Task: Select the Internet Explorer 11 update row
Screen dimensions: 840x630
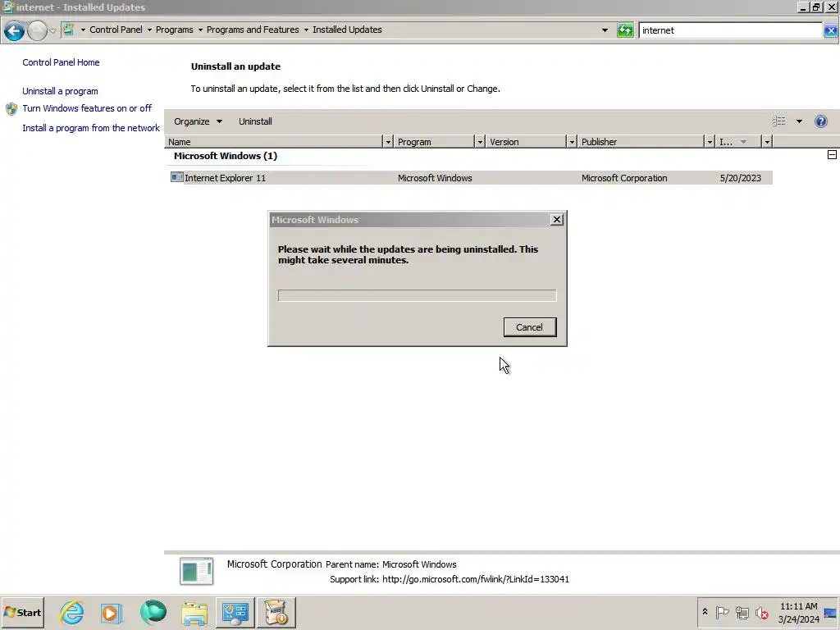Action: coord(470,178)
